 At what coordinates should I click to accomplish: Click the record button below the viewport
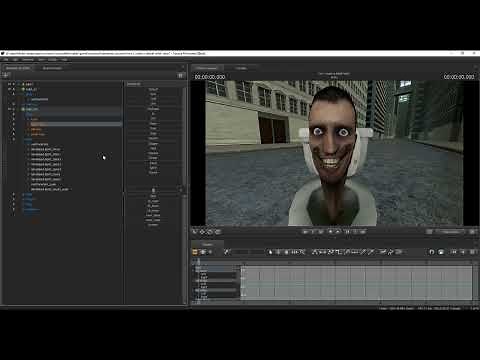click(330, 231)
